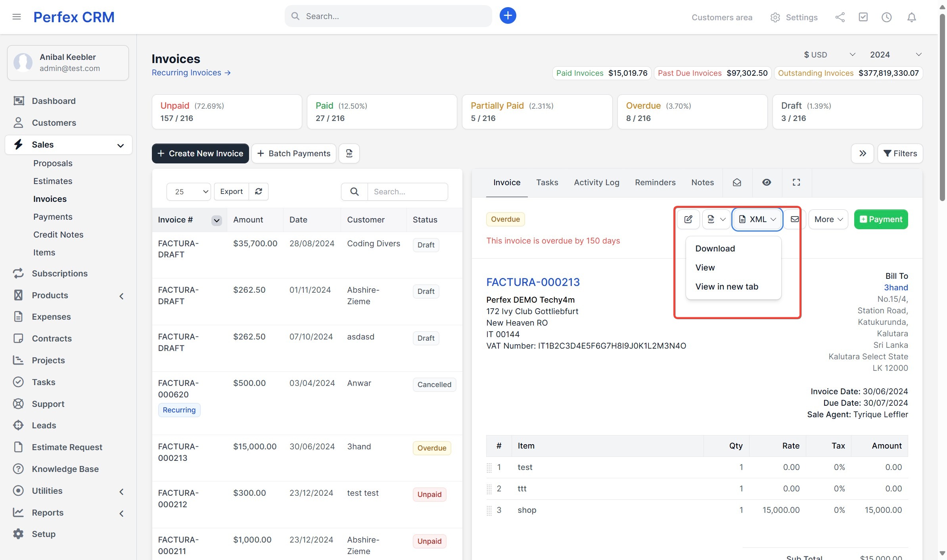Open the notifications bell icon

912,17
